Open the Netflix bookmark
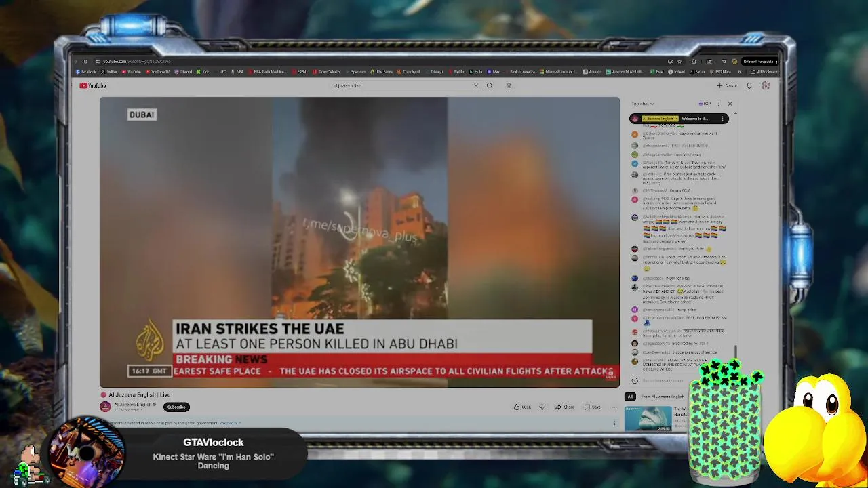The height and width of the screenshot is (488, 868). pyautogui.click(x=456, y=71)
